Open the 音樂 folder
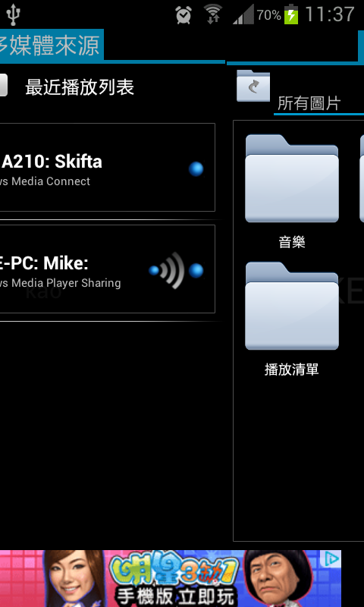 (x=292, y=178)
